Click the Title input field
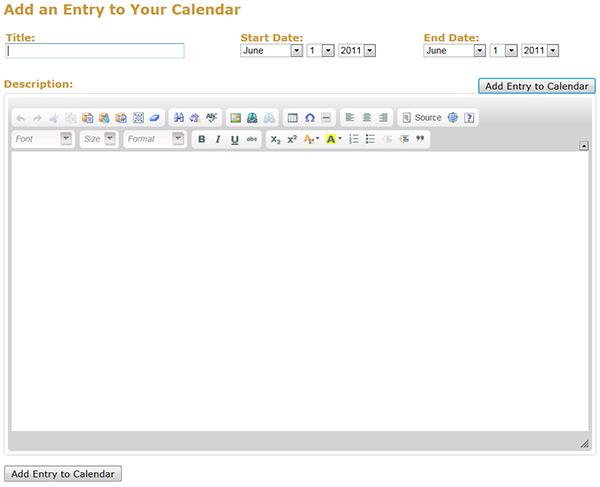The height and width of the screenshot is (487, 600). click(x=95, y=51)
